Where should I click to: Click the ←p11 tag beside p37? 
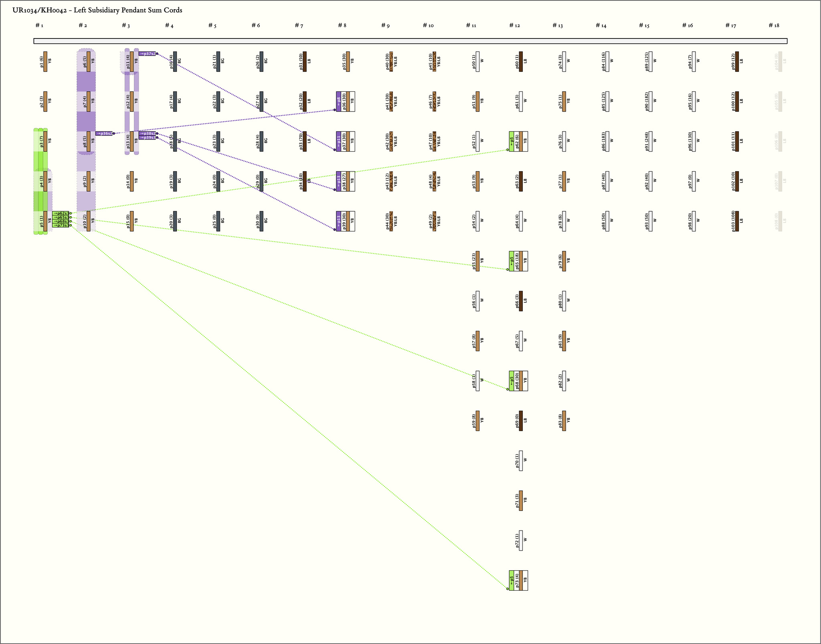(x=339, y=142)
